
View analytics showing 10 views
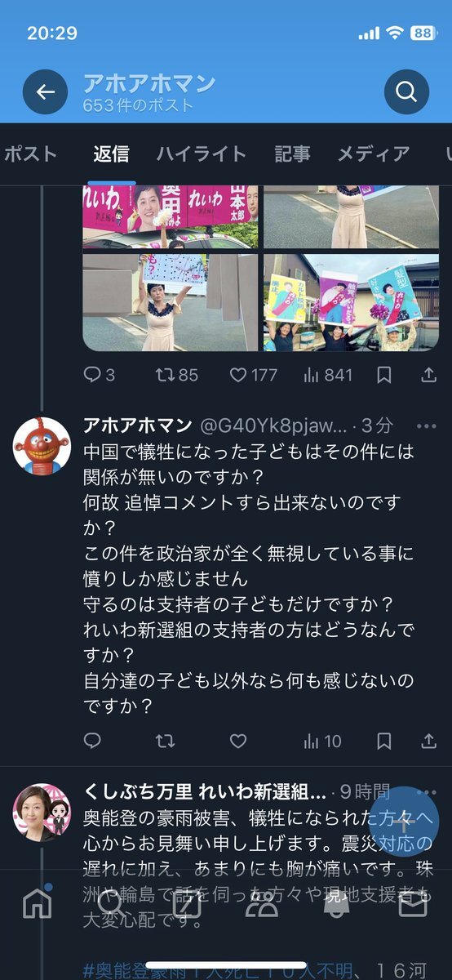(322, 742)
